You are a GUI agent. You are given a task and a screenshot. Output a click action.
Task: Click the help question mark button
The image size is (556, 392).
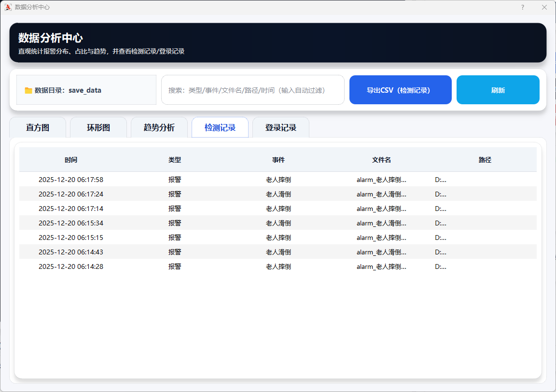522,7
